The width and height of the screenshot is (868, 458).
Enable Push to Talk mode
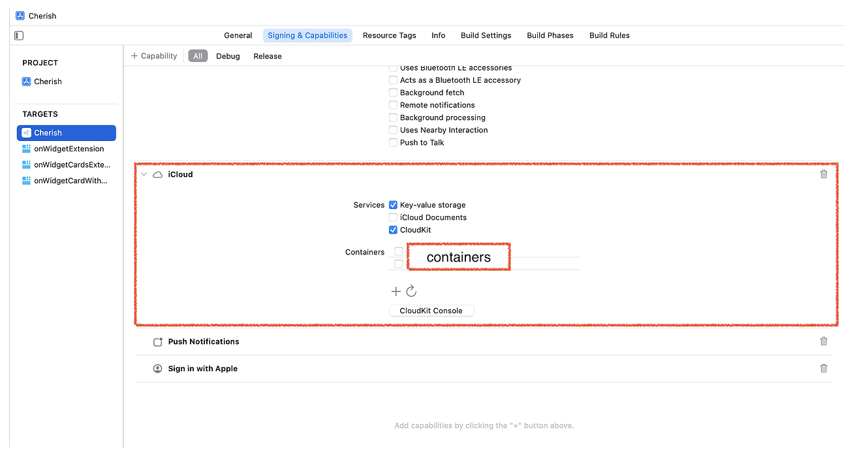(x=393, y=142)
